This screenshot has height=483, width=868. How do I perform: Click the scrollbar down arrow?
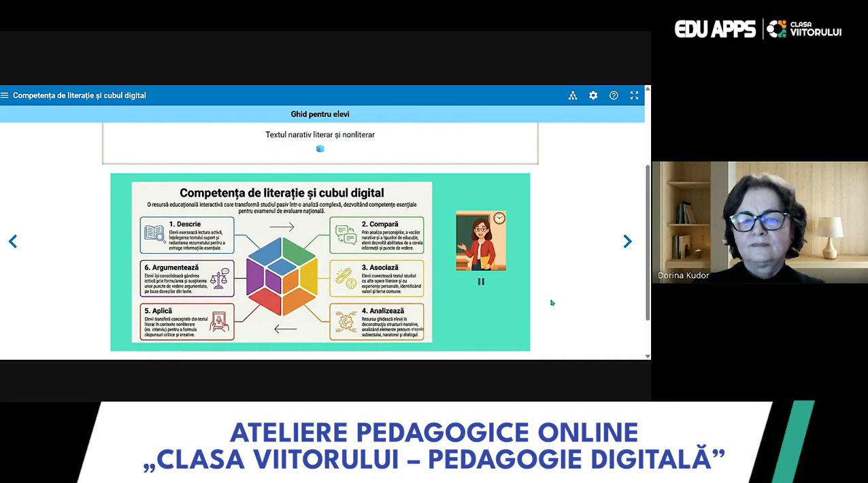pos(648,356)
